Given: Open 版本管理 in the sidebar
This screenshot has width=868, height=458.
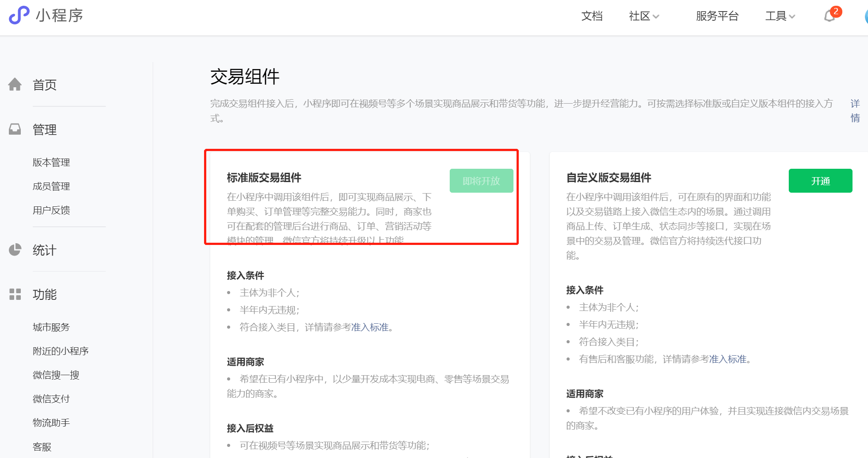Looking at the screenshot, I should (51, 163).
